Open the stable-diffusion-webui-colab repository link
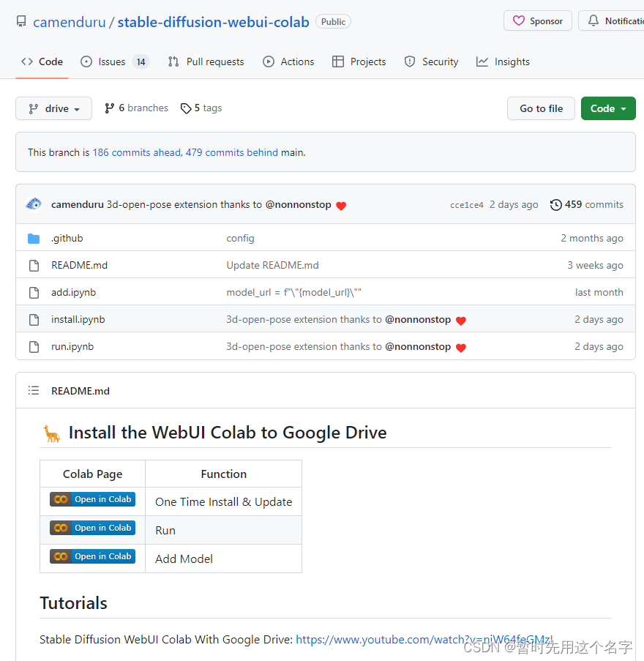644x661 pixels. click(213, 22)
